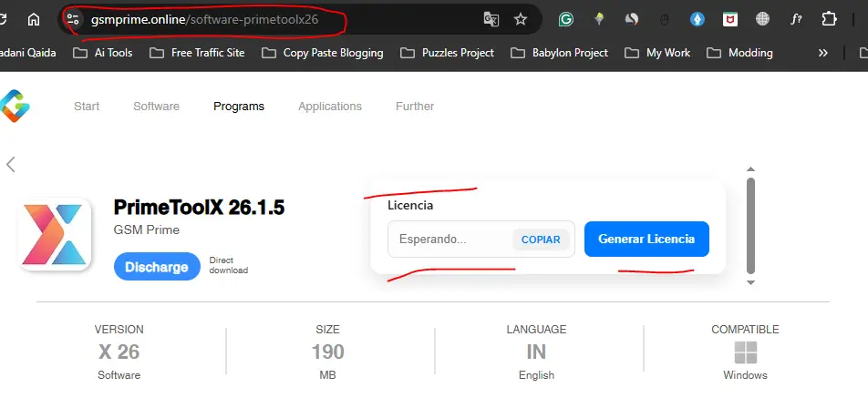Image resolution: width=868 pixels, height=398 pixels.
Task: Click the scroll down arrow beside license panel
Action: pos(750,282)
